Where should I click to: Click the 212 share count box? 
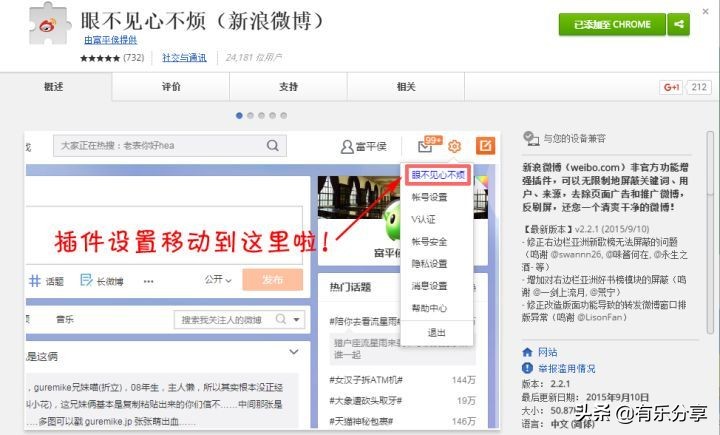(x=699, y=87)
